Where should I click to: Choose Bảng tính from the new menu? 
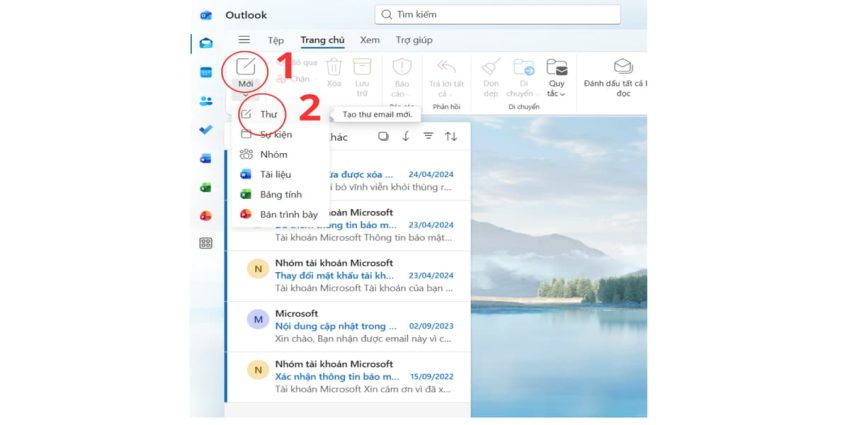pos(280,195)
